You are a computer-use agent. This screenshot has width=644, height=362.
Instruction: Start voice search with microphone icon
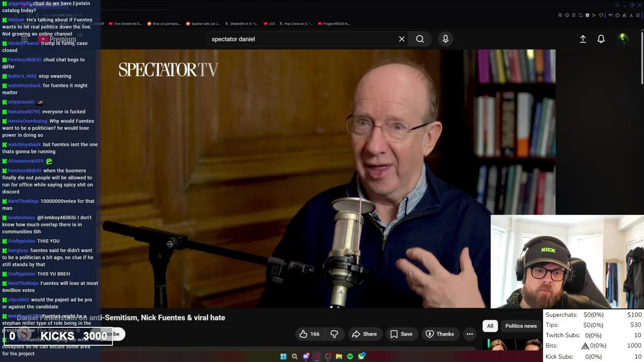(445, 39)
